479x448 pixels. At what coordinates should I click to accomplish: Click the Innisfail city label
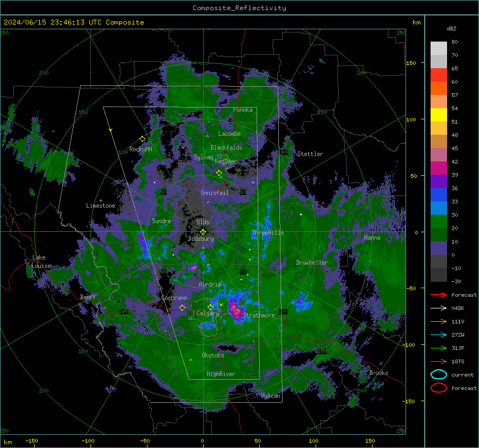[x=214, y=193]
